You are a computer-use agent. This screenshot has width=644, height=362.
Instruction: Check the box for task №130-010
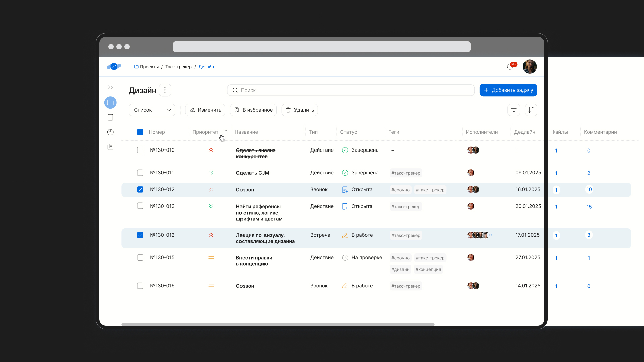(x=140, y=150)
